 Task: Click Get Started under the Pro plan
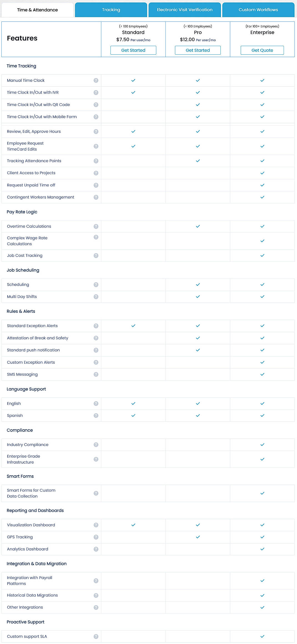tap(198, 50)
